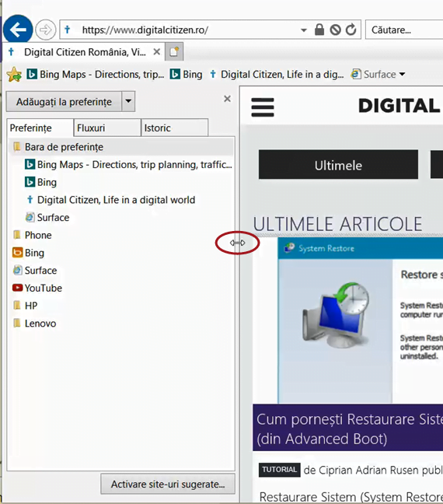This screenshot has height=504, width=443.
Task: Open the YouTube favorite
Action: [x=37, y=288]
